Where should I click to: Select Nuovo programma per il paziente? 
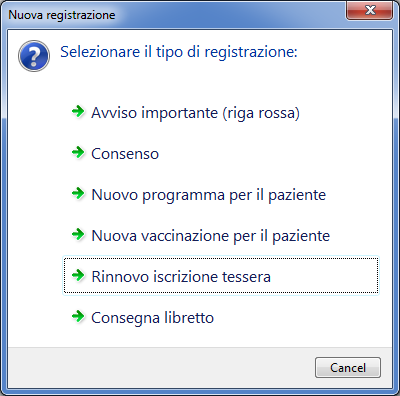[x=208, y=195]
